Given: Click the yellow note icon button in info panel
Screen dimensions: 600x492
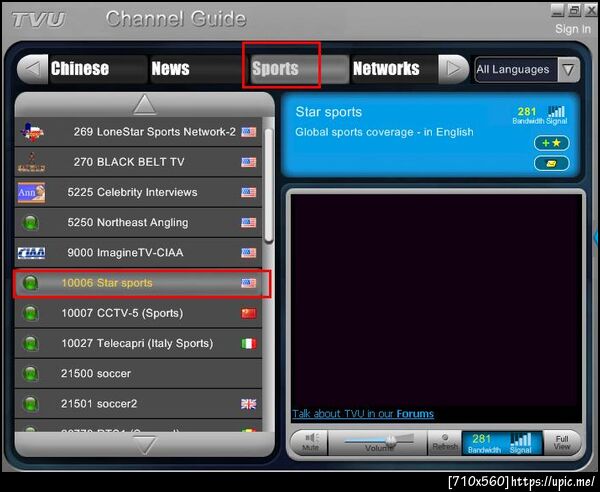Looking at the screenshot, I should point(551,164).
